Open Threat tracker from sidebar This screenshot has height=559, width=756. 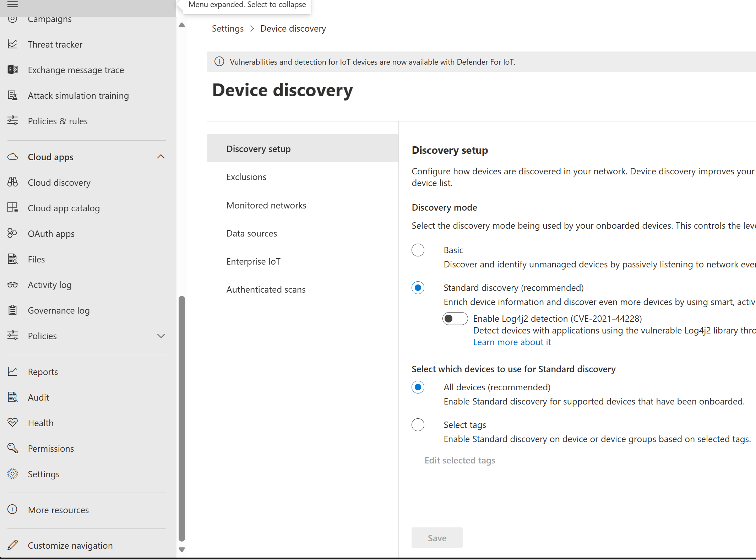(x=55, y=44)
